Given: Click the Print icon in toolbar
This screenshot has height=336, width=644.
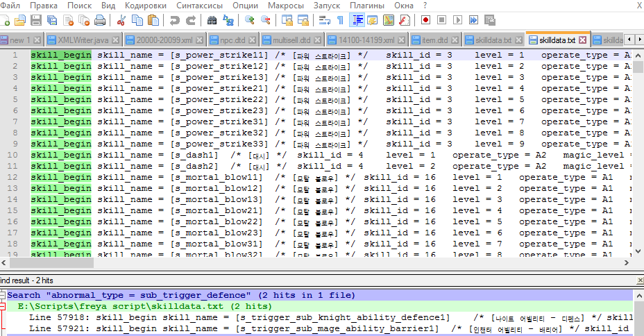Looking at the screenshot, I should (x=99, y=21).
